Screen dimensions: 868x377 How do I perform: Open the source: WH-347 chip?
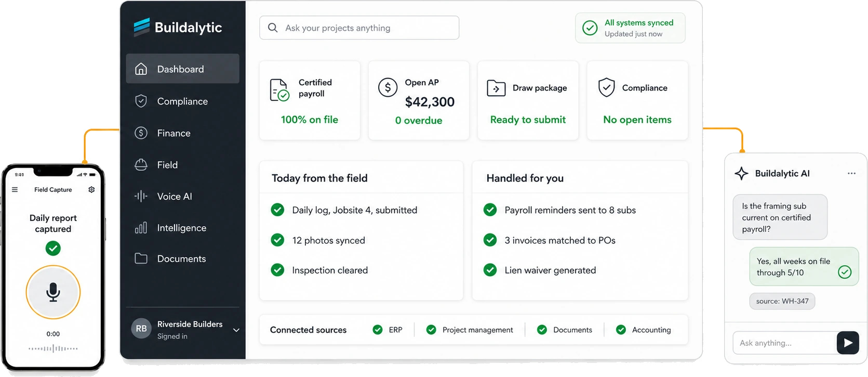click(782, 301)
